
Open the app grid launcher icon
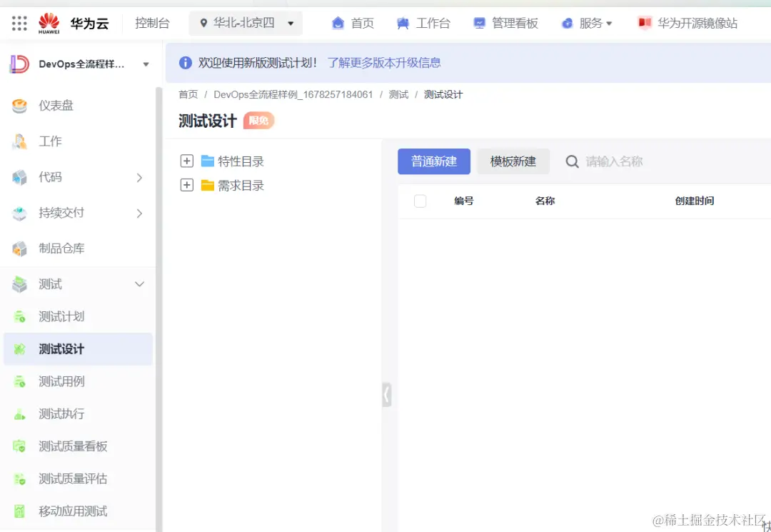click(18, 22)
